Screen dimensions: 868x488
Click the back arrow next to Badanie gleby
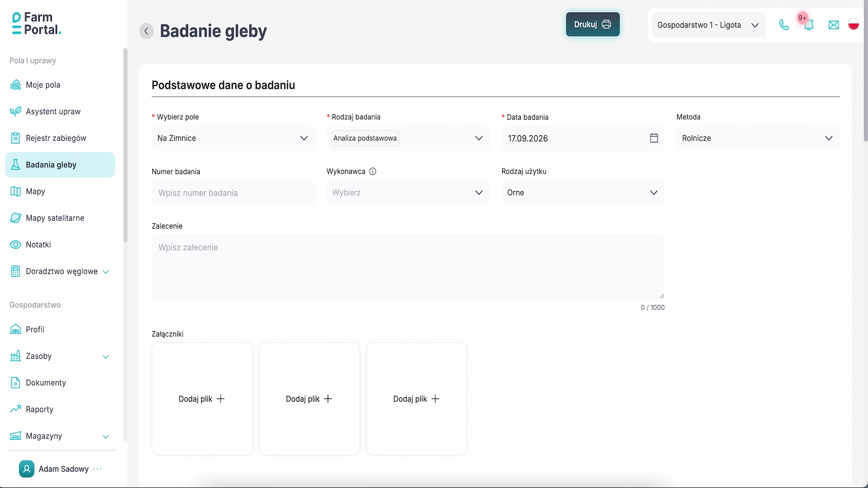pos(146,31)
